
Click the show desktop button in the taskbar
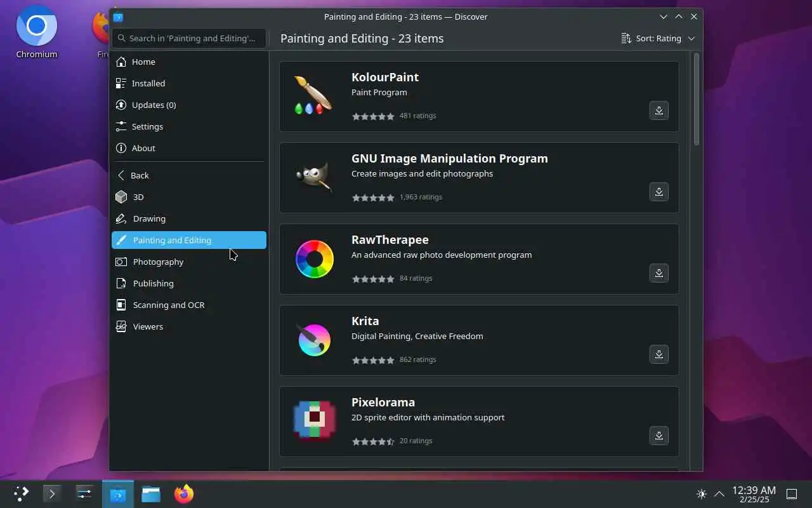pyautogui.click(x=792, y=494)
